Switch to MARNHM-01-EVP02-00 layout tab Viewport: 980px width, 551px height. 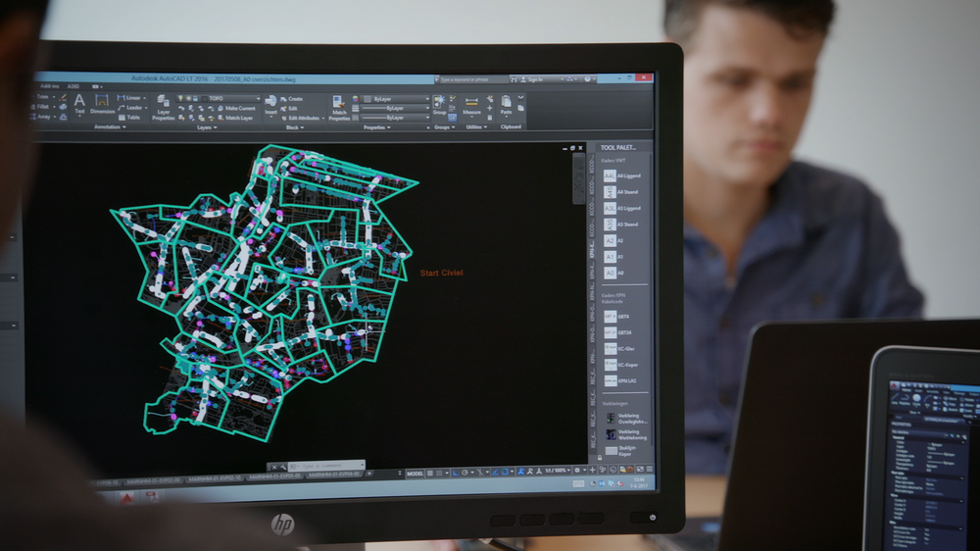154,481
